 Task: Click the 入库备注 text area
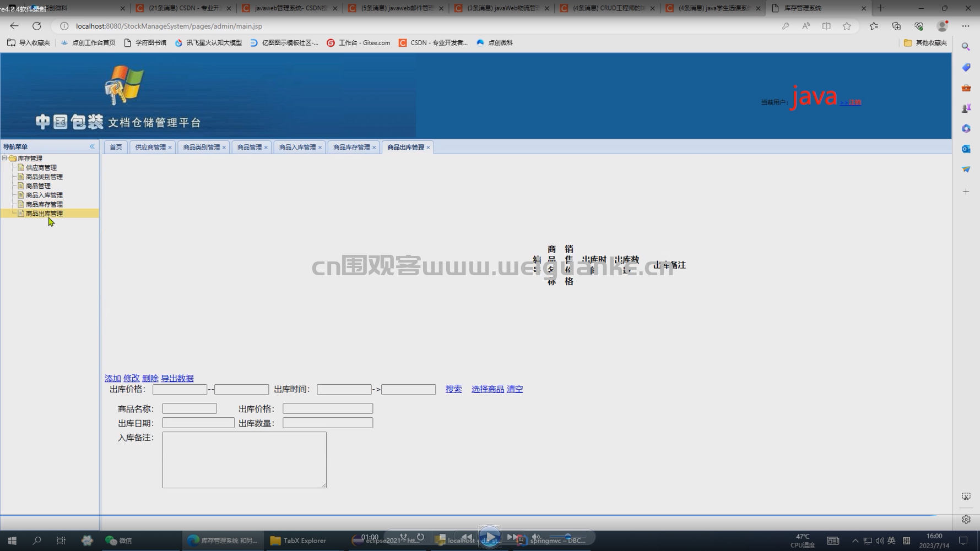tap(244, 460)
